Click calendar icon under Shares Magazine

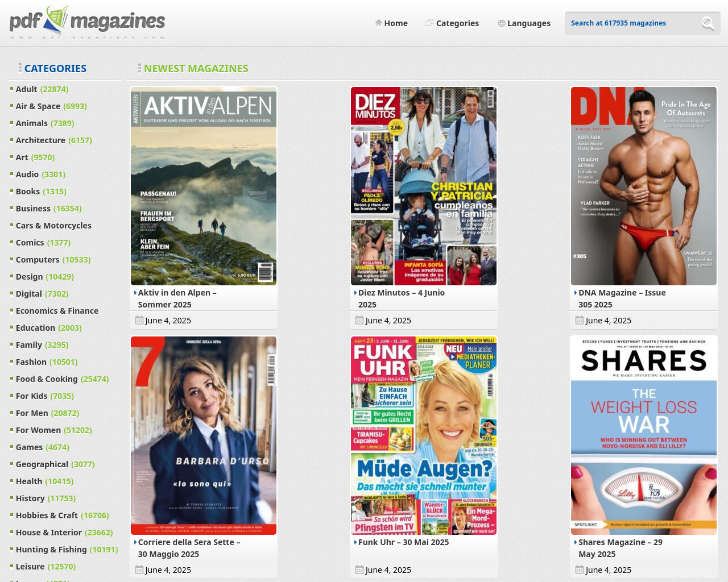pyautogui.click(x=579, y=569)
